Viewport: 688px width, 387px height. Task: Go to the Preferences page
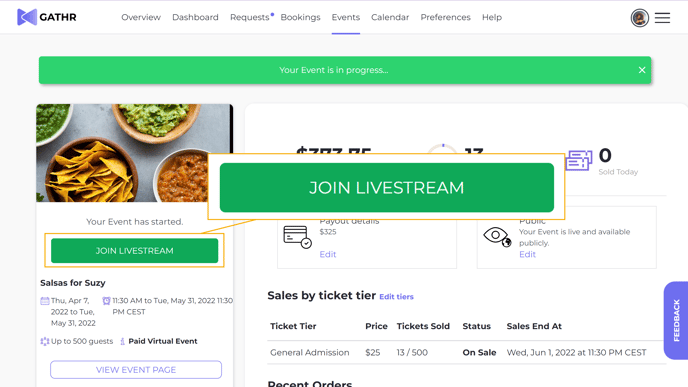(445, 17)
